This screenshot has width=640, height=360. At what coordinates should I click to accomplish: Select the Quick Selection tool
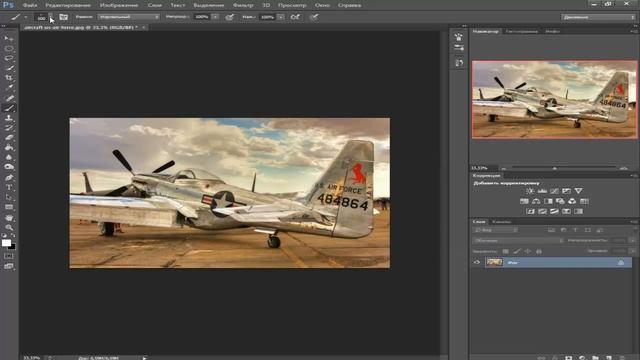coord(9,68)
